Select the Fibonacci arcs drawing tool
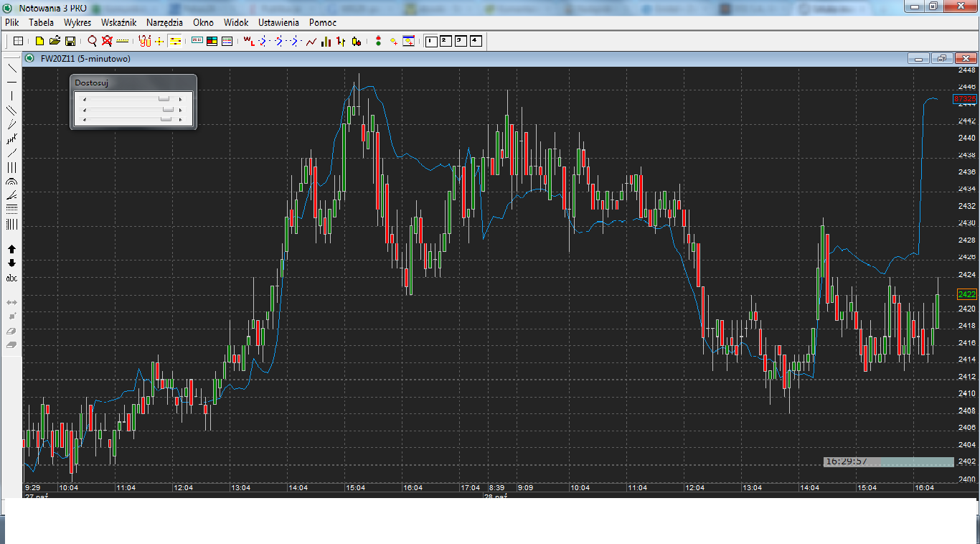The image size is (980, 544). pyautogui.click(x=11, y=182)
